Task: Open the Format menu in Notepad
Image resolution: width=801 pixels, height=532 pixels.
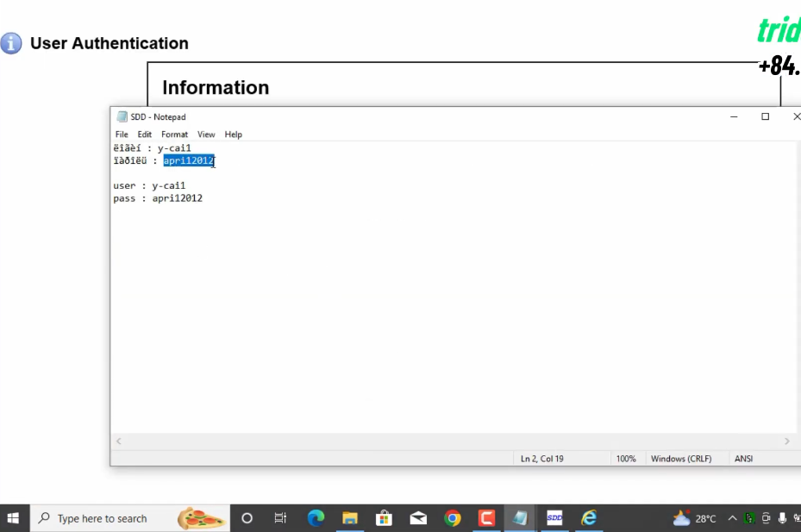Action: click(174, 135)
